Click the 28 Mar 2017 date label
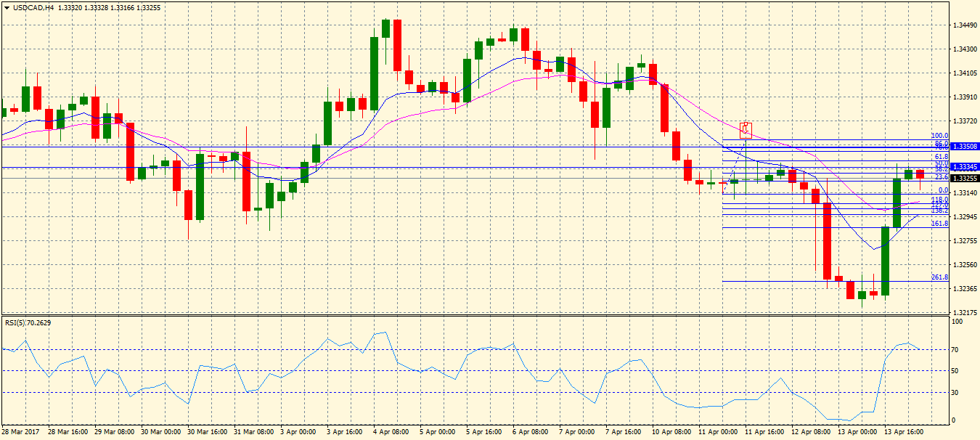This screenshot has height=440, width=980. coord(22,431)
